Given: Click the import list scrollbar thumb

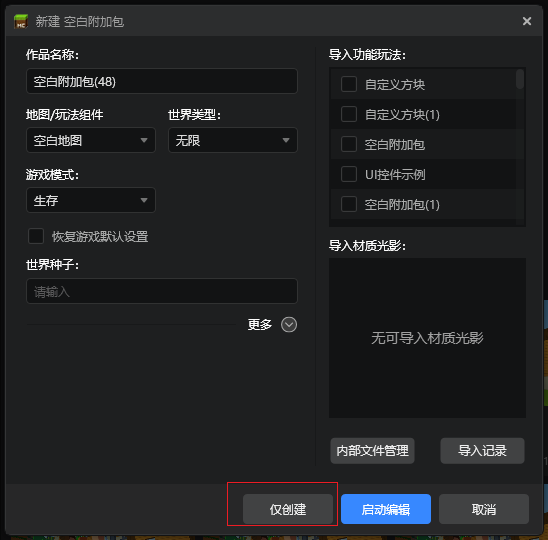Looking at the screenshot, I should (x=520, y=79).
